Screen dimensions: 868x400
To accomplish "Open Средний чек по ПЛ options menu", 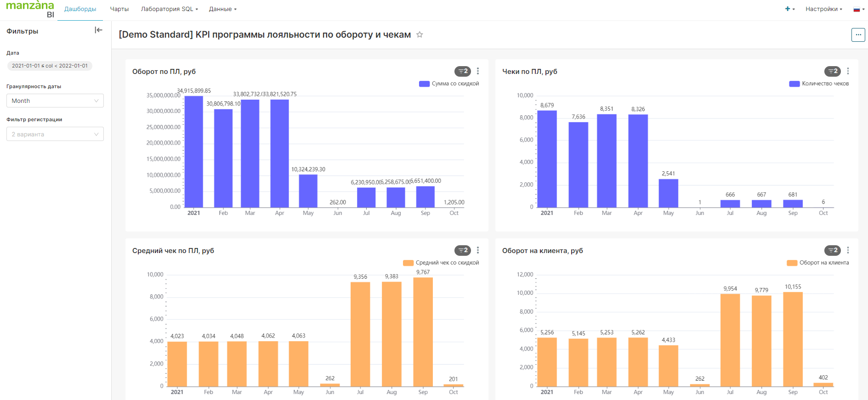I will [x=478, y=250].
